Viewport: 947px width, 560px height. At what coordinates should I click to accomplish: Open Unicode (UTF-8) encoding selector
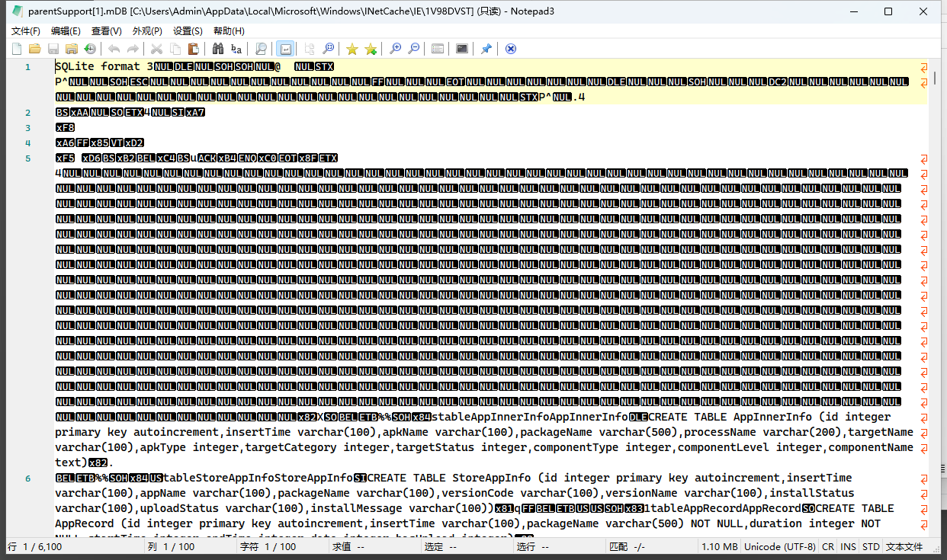[780, 547]
